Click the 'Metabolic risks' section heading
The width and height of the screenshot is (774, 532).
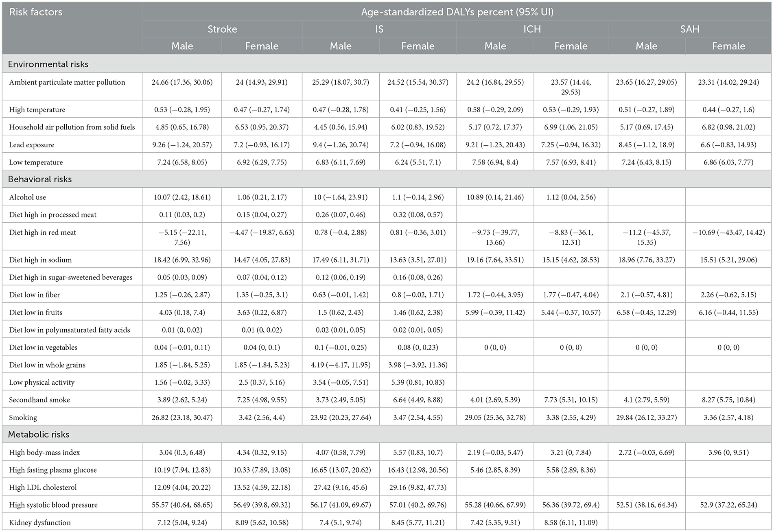39,435
